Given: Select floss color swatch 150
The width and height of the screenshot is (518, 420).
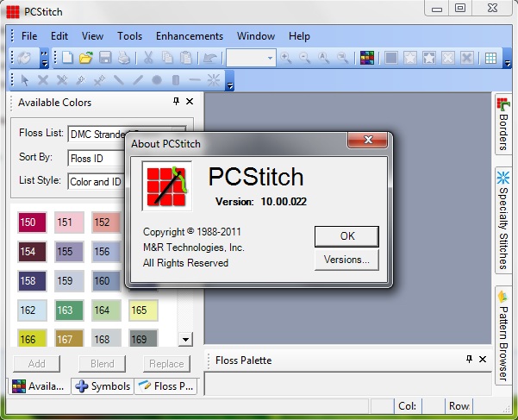Looking at the screenshot, I should pos(32,222).
